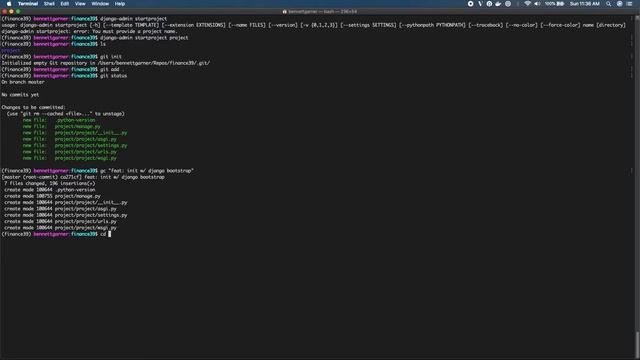640x360 pixels.
Task: Click the date and time display
Action: tap(584, 4)
